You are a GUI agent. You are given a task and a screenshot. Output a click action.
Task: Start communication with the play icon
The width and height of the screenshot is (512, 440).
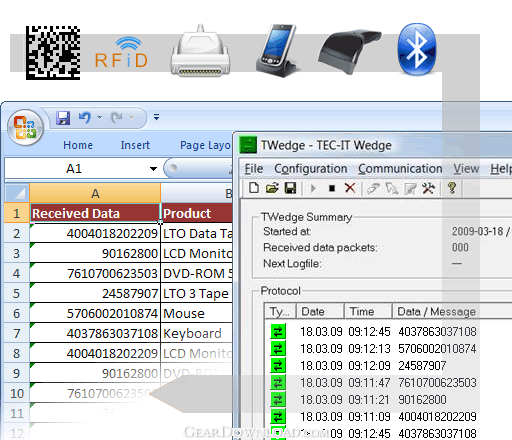(313, 188)
